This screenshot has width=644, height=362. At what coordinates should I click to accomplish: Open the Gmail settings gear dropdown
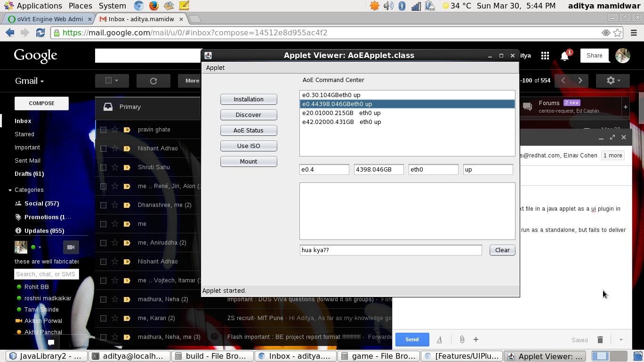click(x=612, y=81)
